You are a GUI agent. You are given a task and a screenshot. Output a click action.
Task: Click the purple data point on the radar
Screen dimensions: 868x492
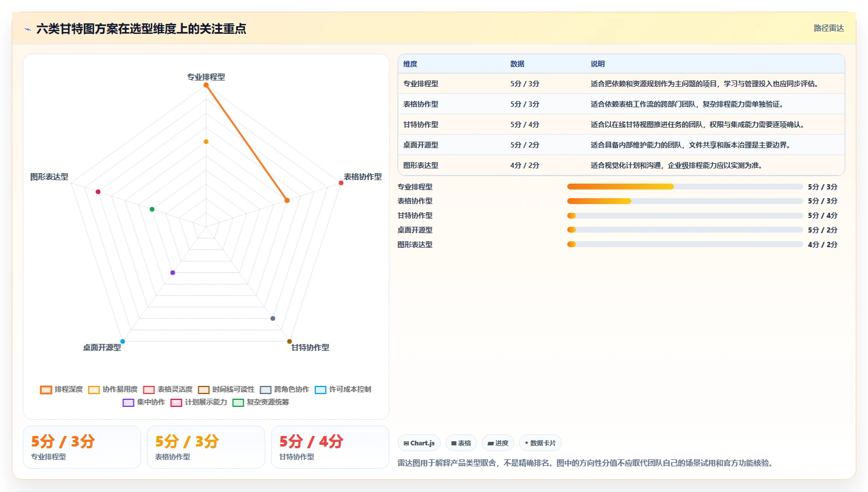pos(173,273)
